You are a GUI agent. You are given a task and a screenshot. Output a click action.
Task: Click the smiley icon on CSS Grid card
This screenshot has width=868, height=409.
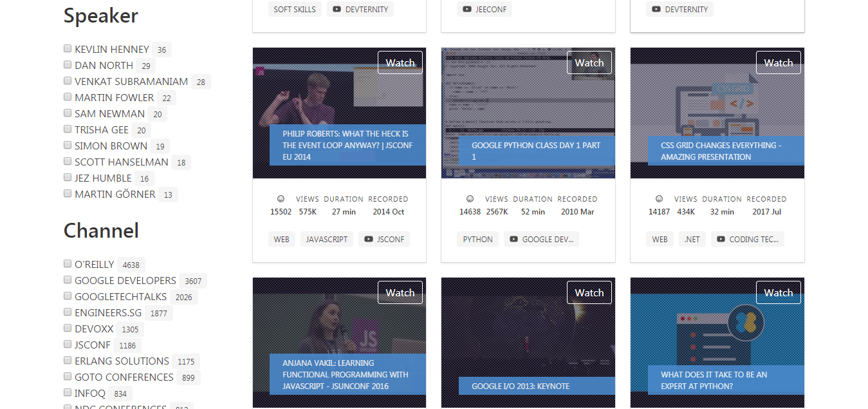659,199
